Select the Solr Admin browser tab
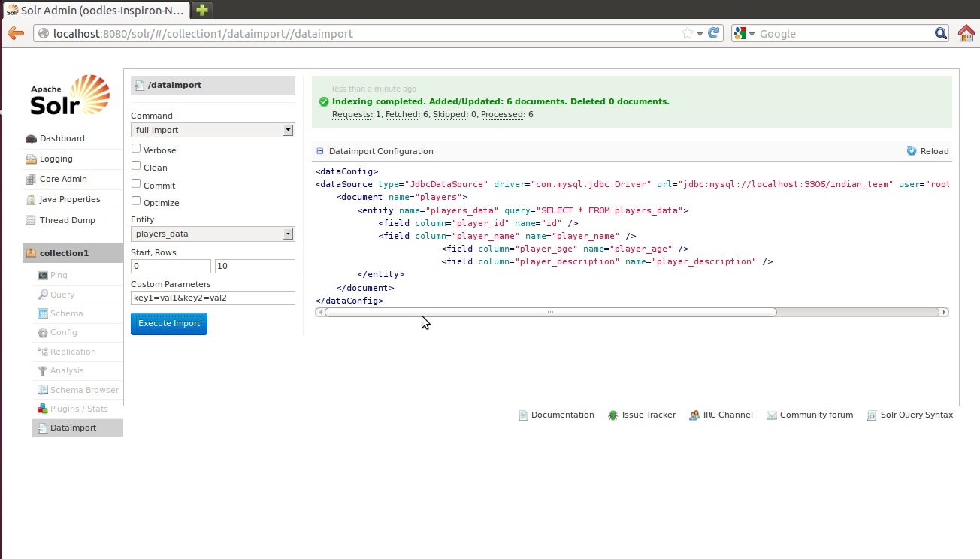This screenshot has height=559, width=980. (x=95, y=11)
